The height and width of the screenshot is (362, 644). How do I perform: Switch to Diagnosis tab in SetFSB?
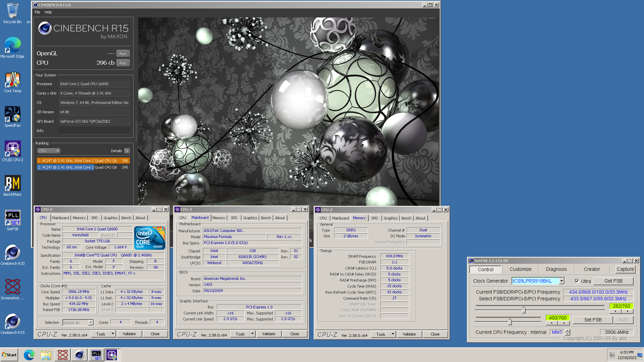(556, 269)
